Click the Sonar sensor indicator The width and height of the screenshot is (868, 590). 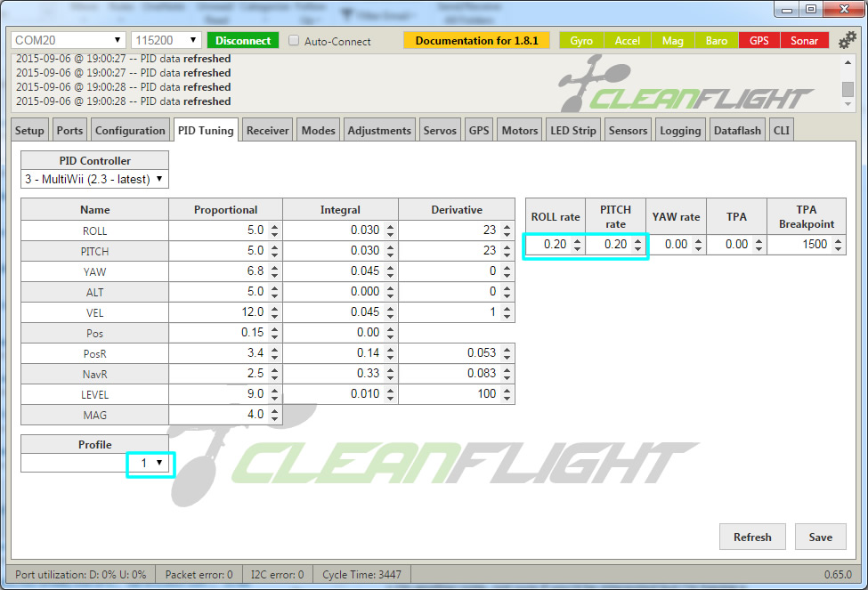point(804,40)
